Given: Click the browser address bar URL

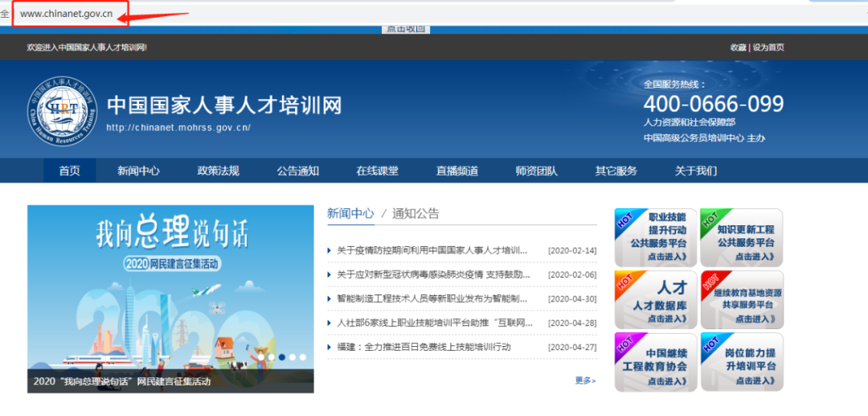Looking at the screenshot, I should click(x=67, y=14).
